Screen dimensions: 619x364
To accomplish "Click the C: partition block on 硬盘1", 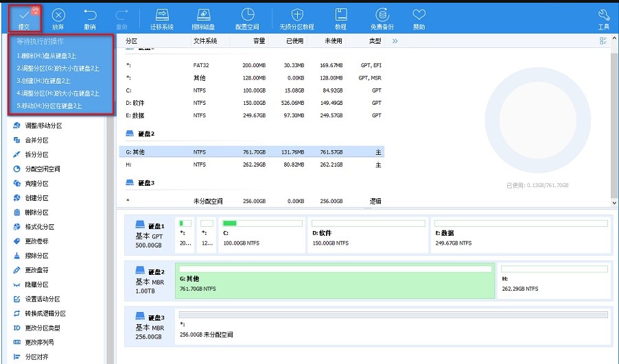I will pyautogui.click(x=260, y=233).
